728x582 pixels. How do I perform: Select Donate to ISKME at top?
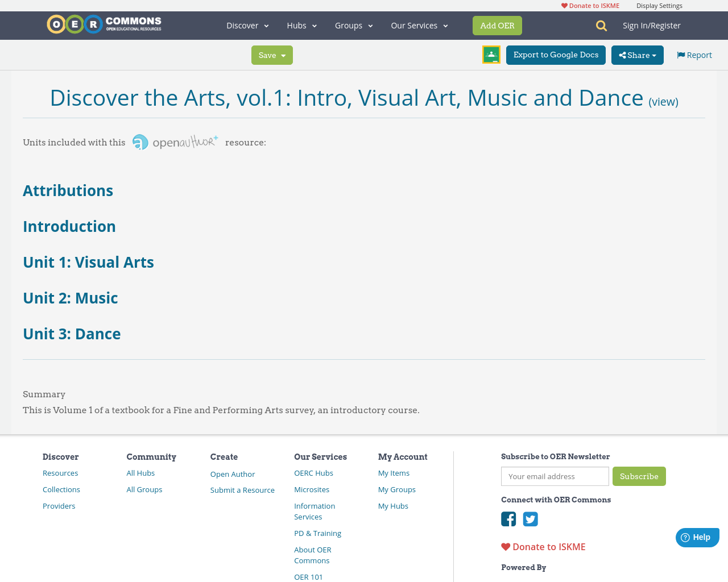[x=590, y=5]
